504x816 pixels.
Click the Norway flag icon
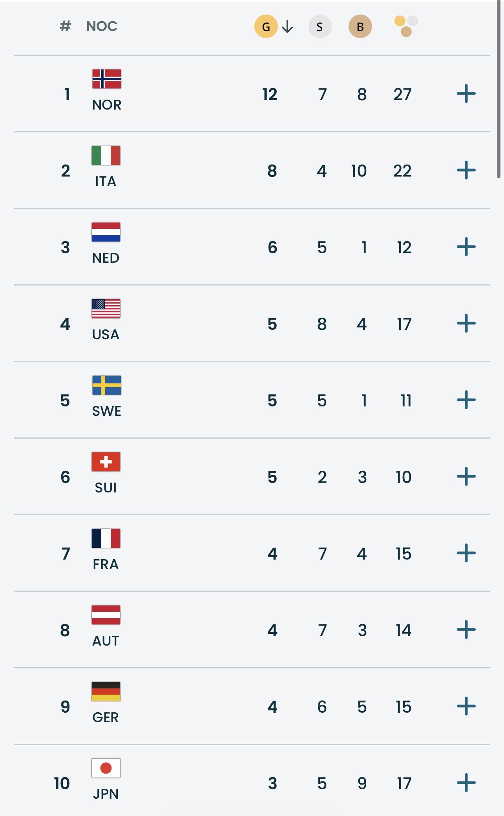click(106, 79)
